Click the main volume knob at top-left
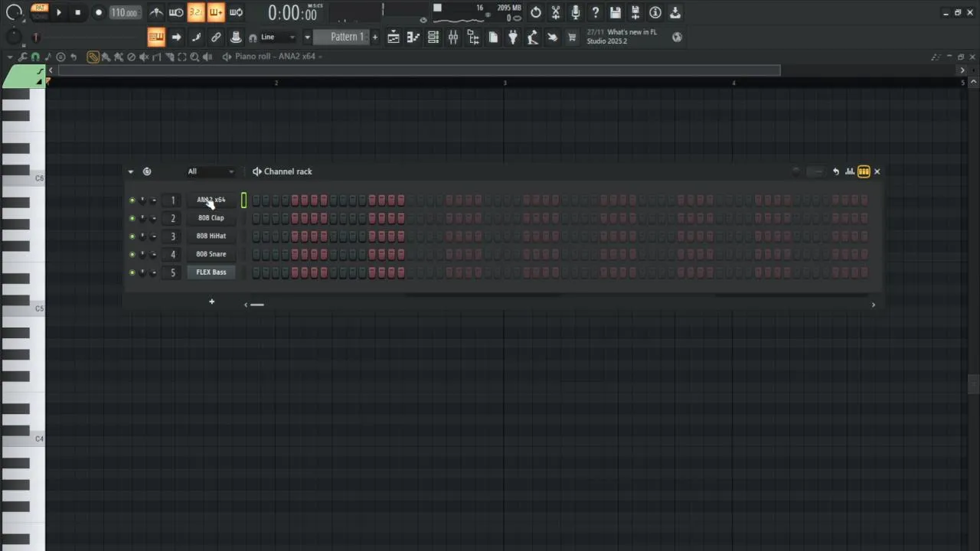The width and height of the screenshot is (980, 551). pos(14,12)
